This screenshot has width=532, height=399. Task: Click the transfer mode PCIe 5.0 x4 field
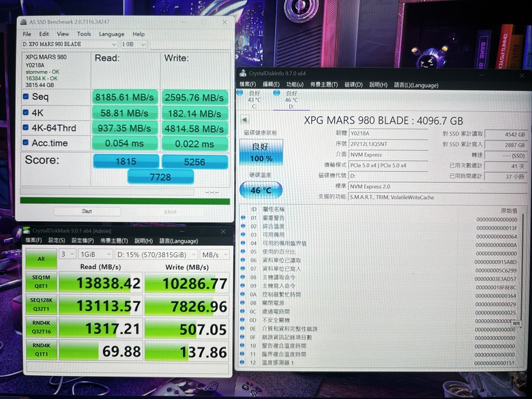pos(389,166)
